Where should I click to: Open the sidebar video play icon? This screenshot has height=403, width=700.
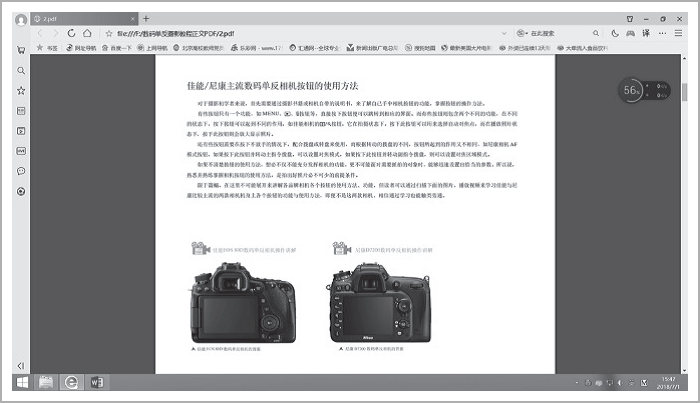point(21,131)
